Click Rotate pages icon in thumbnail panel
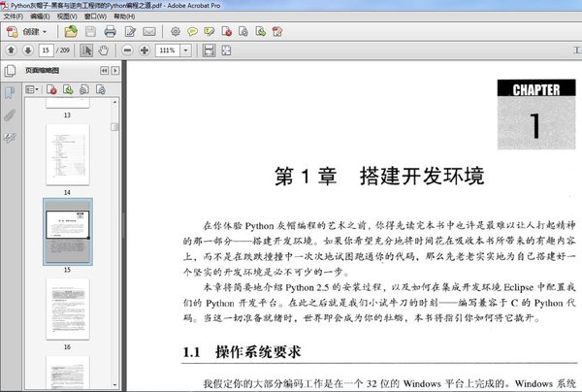 [101, 89]
